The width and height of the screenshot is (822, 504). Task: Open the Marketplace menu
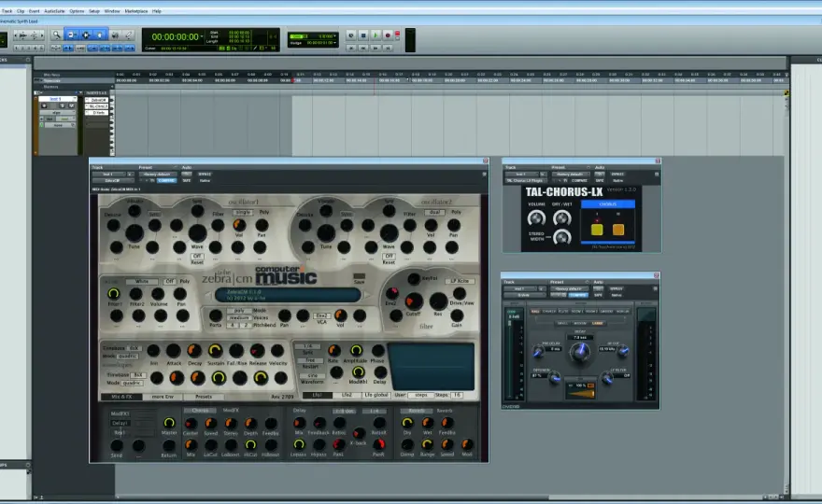coord(135,11)
